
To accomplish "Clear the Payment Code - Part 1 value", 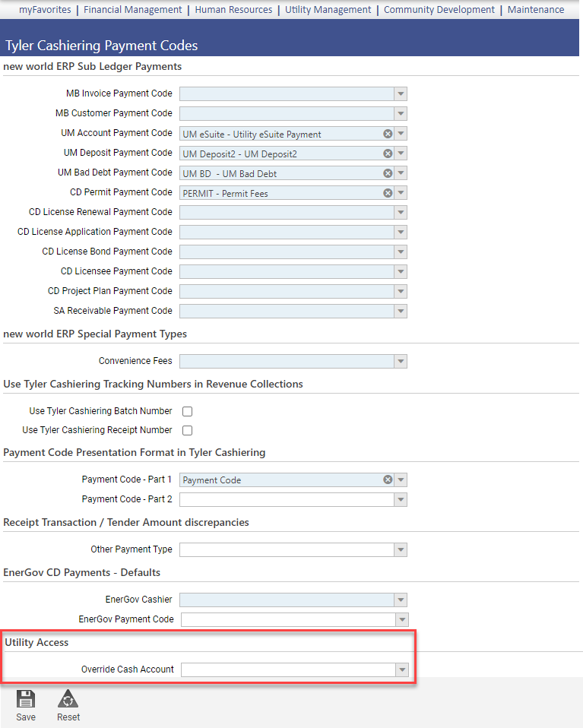I will (x=388, y=480).
